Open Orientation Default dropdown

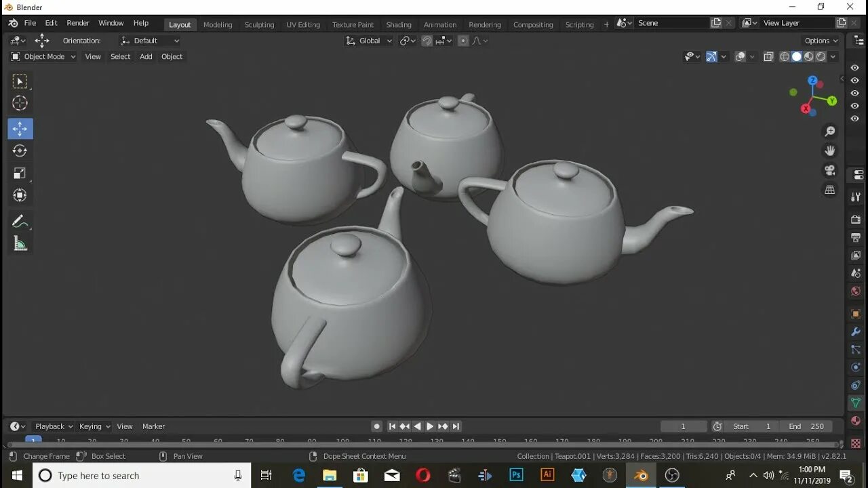click(x=150, y=41)
